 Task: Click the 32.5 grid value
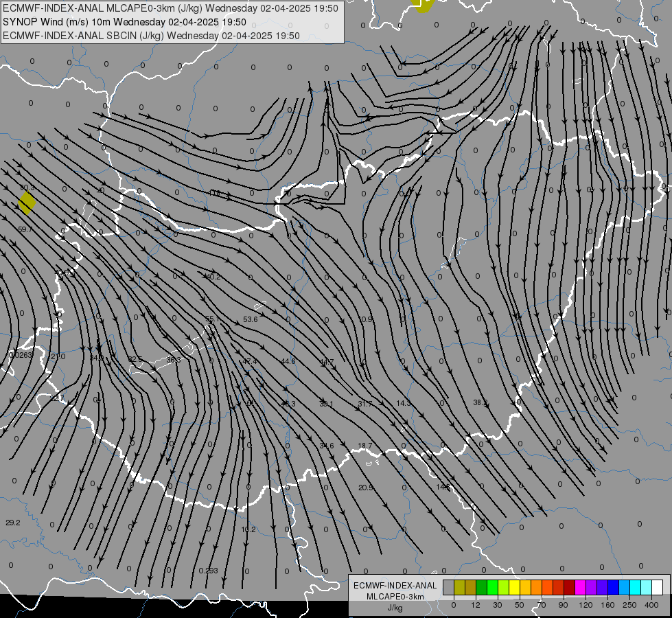click(135, 359)
